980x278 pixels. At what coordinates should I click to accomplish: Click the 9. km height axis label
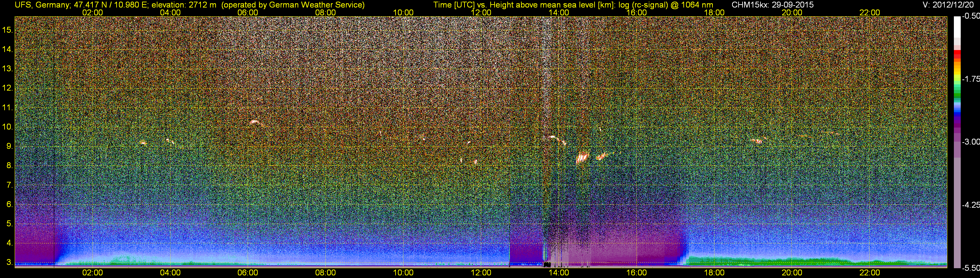click(9, 146)
